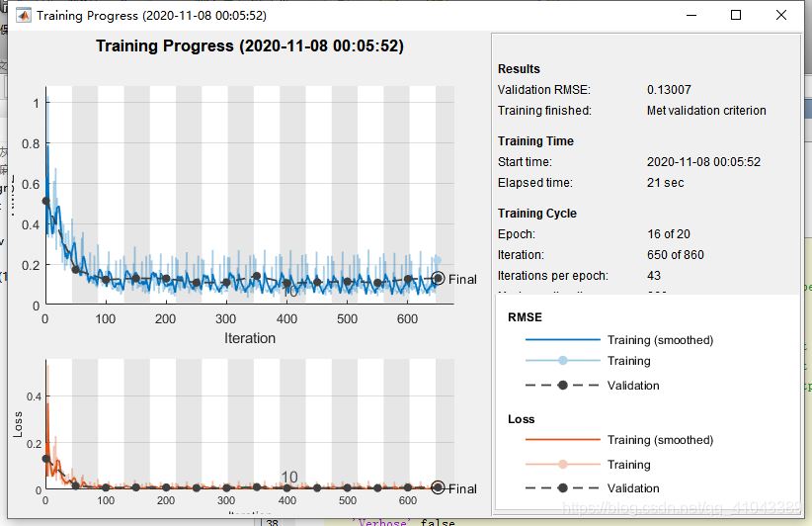
Task: Click the Iteration x-axis label under RMSE plot
Action: tap(250, 338)
